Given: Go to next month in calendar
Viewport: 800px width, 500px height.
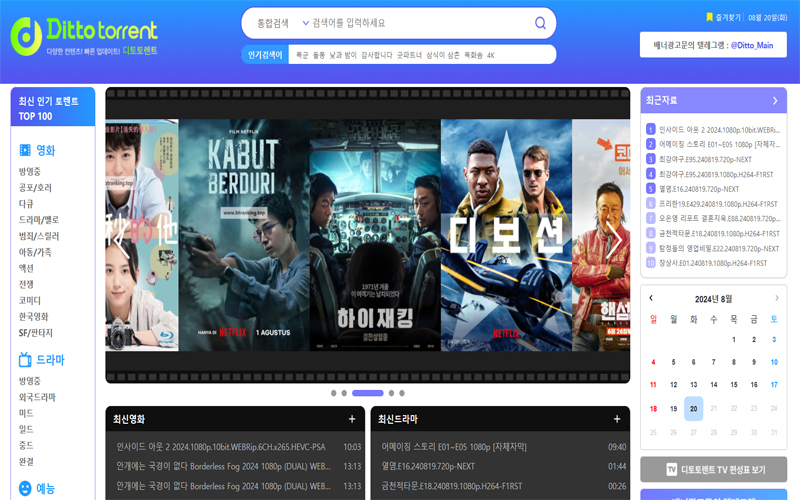Looking at the screenshot, I should tap(777, 298).
